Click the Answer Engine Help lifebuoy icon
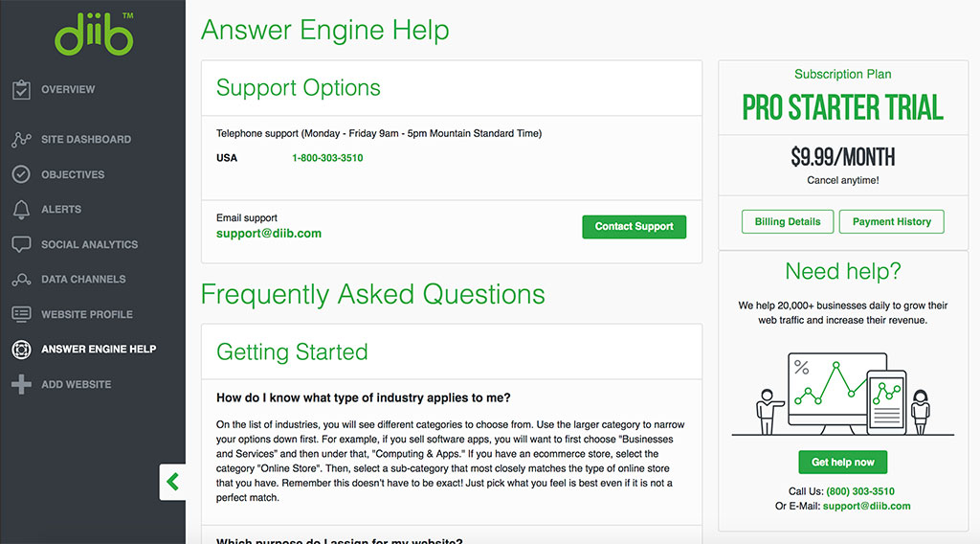980x544 pixels. click(x=21, y=350)
